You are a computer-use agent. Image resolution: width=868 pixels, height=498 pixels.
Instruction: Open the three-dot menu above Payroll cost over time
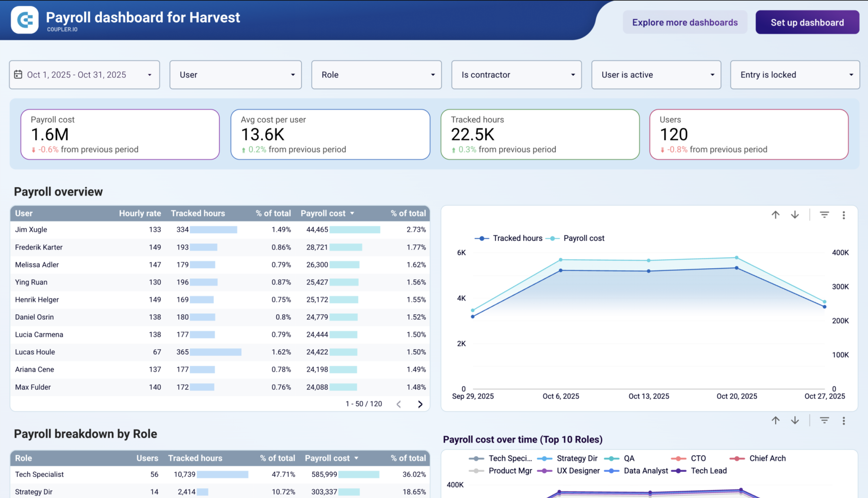pyautogui.click(x=844, y=420)
